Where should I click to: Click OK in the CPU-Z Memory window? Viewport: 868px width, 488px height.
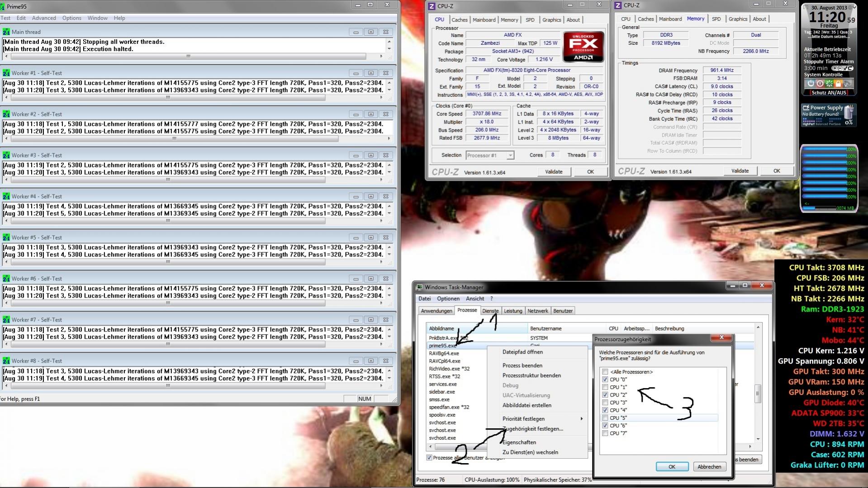coord(777,171)
